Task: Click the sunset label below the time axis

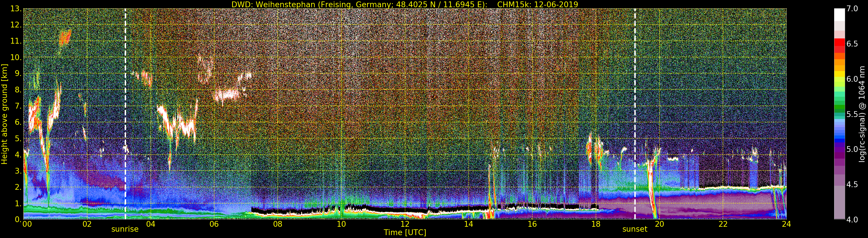Action: pyautogui.click(x=635, y=229)
